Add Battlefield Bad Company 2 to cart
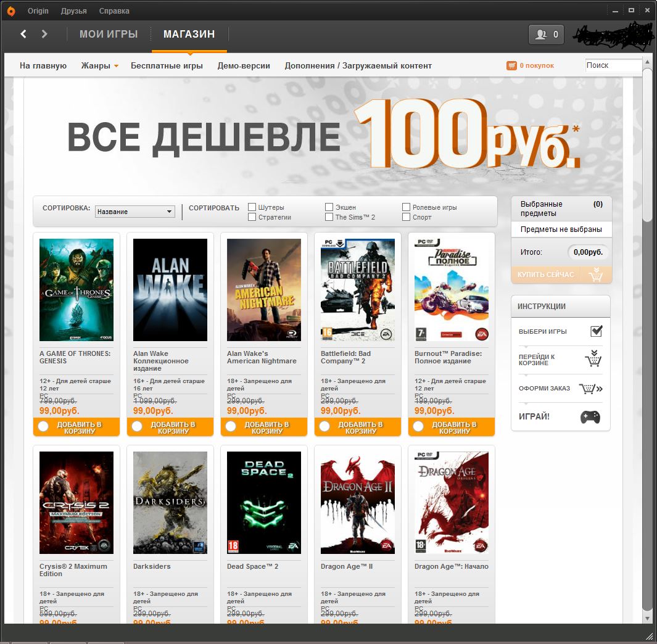Screen dimensions: 657x644 tap(357, 427)
